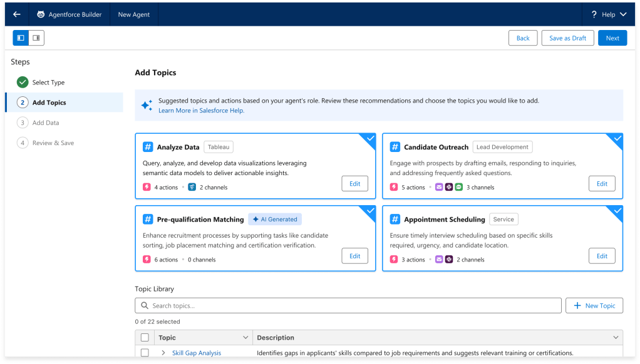Open the Help dropdown chevron
The height and width of the screenshot is (364, 640).
pos(623,14)
